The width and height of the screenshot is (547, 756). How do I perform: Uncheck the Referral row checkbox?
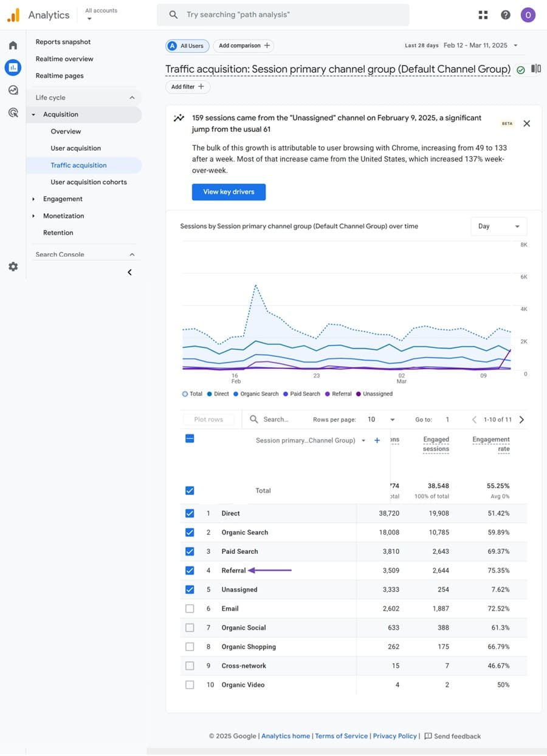190,570
